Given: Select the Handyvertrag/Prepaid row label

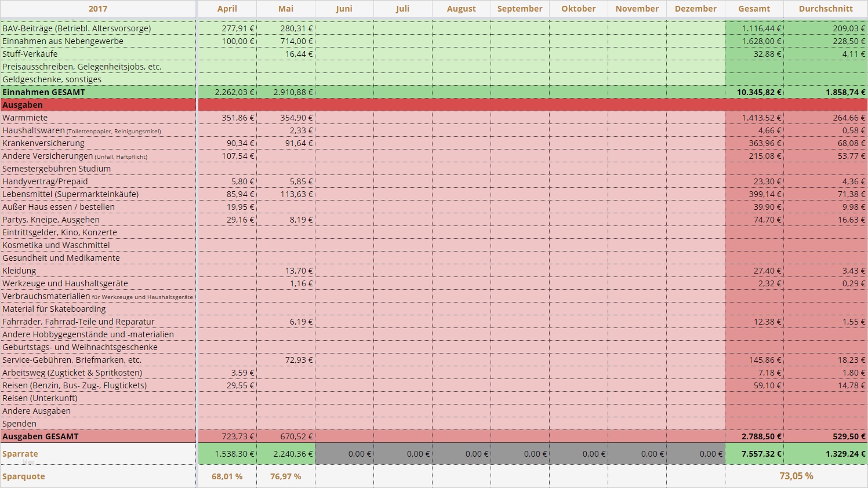Looking at the screenshot, I should [x=45, y=181].
